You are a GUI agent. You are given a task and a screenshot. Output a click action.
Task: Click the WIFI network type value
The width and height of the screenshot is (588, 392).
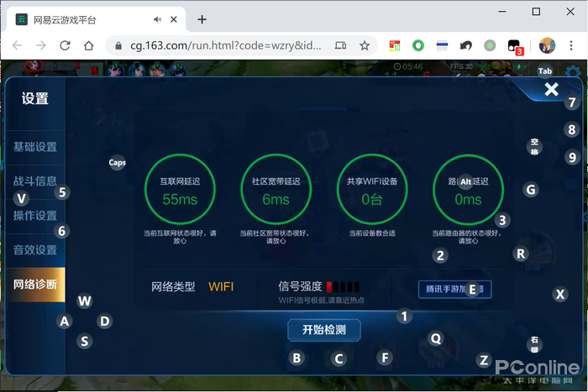[221, 287]
